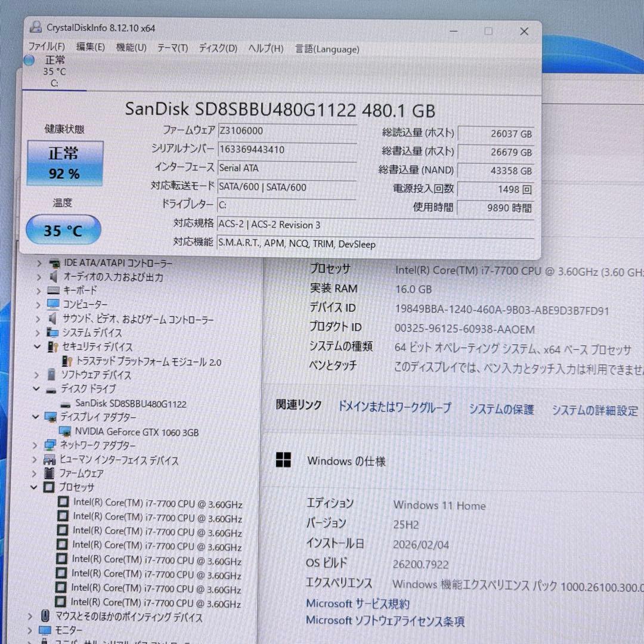Click the SanDisk SD8SBBU480G1122 480.1 GB drive title

pyautogui.click(x=280, y=110)
